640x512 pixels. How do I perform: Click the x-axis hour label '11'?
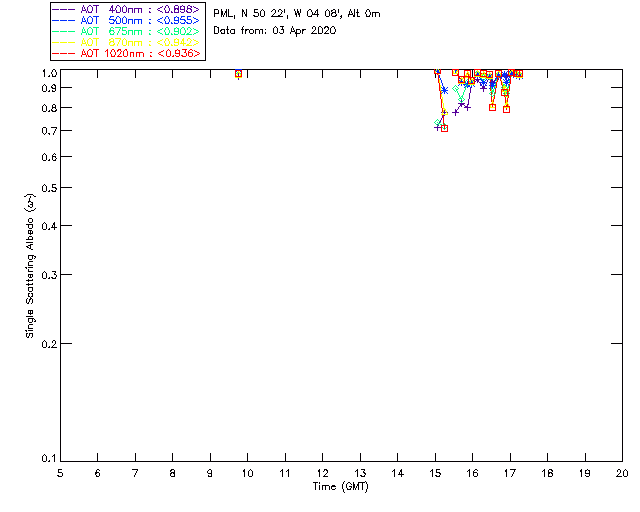click(x=285, y=473)
